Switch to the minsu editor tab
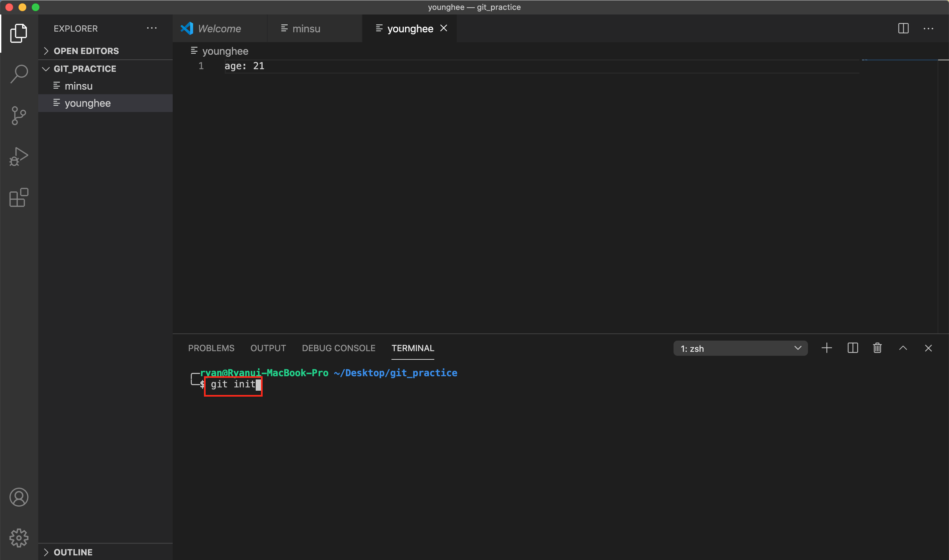The width and height of the screenshot is (949, 560). click(306, 29)
